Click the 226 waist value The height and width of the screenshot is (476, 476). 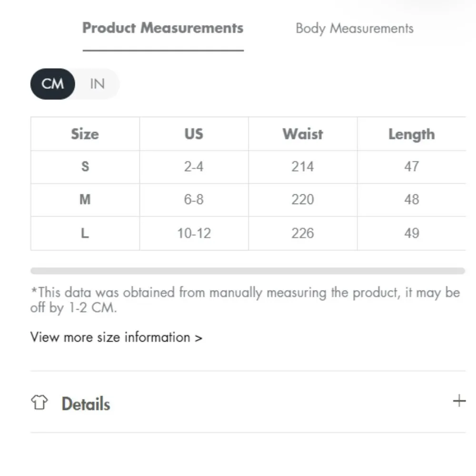pyautogui.click(x=303, y=233)
